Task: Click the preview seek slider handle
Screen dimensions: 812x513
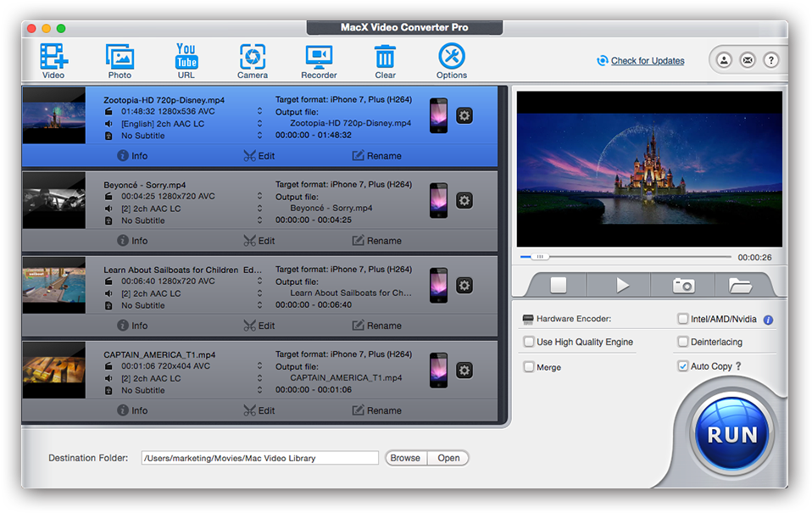Action: pyautogui.click(x=540, y=256)
